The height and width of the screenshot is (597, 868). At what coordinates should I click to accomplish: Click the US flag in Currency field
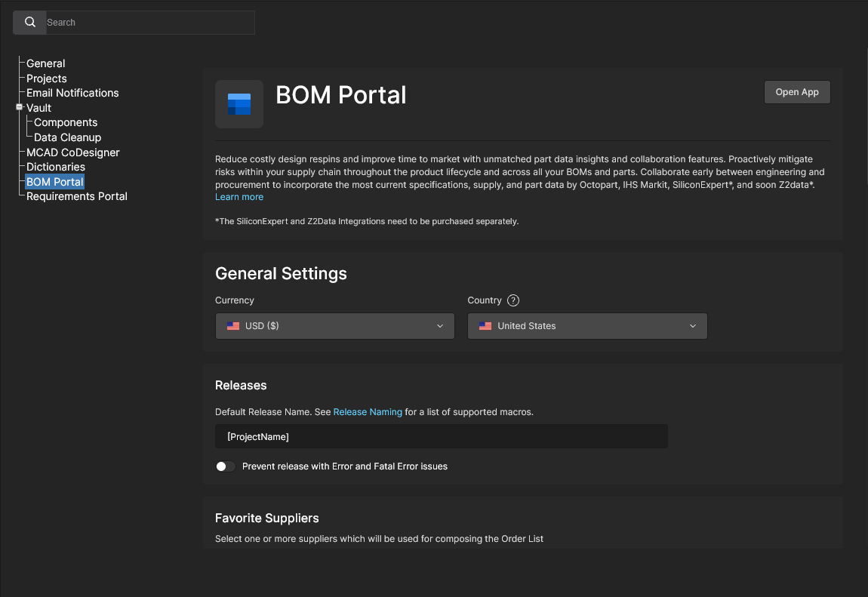point(233,326)
